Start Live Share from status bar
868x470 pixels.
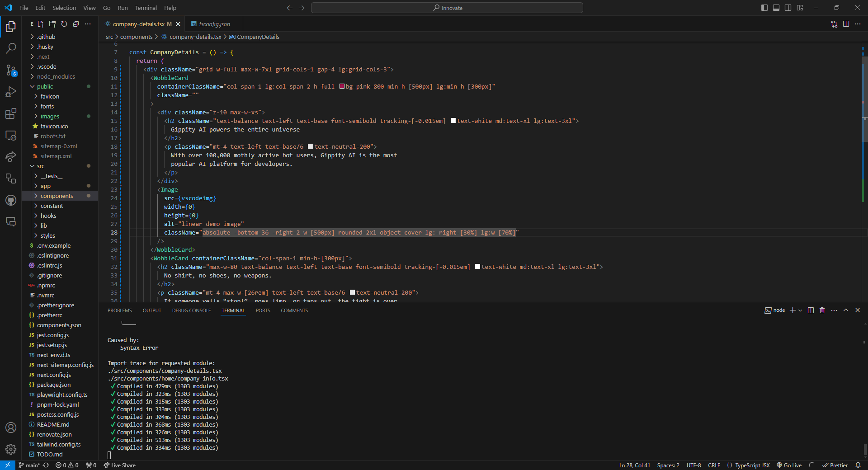coord(119,465)
